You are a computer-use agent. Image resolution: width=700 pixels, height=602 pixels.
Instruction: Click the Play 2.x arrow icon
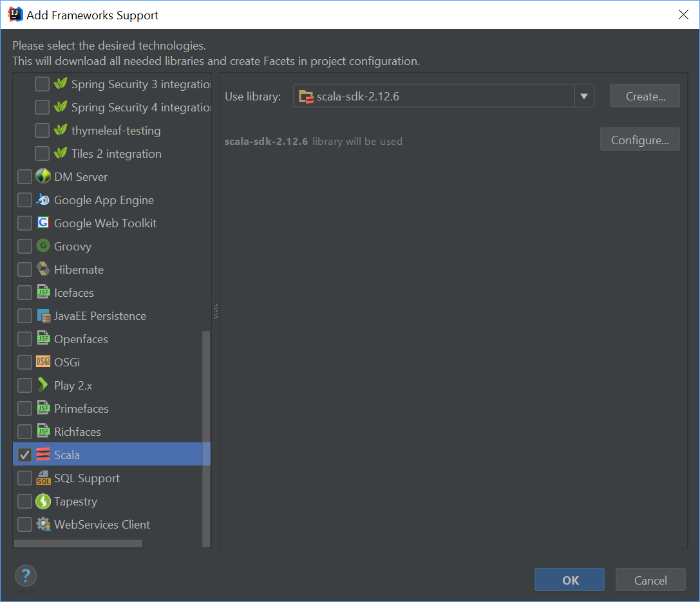click(43, 384)
